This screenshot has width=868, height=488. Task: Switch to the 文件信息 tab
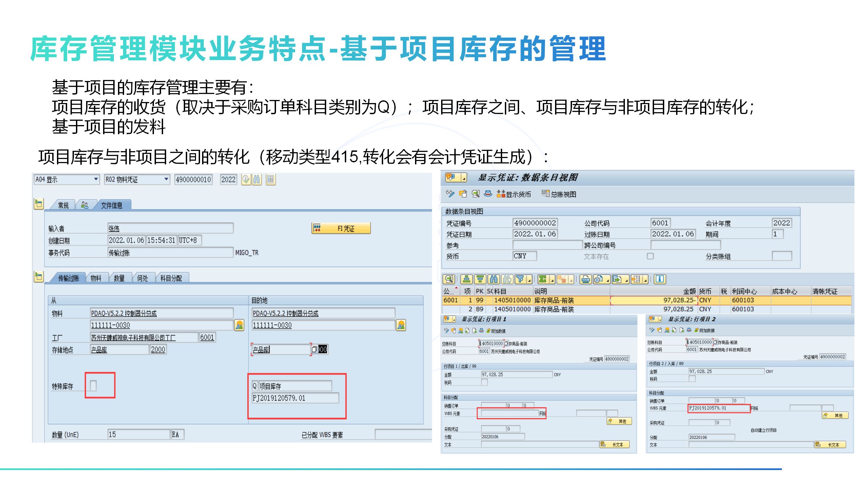point(112,205)
